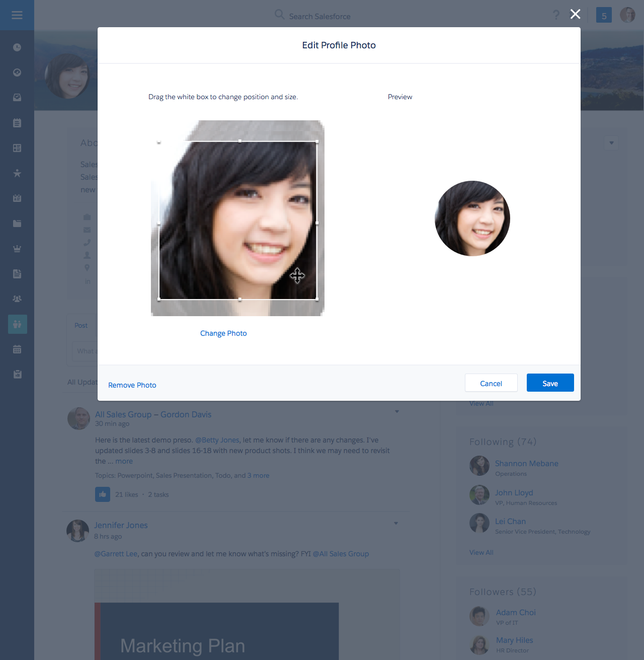The height and width of the screenshot is (660, 644).
Task: Open the files folder icon
Action: (x=17, y=224)
